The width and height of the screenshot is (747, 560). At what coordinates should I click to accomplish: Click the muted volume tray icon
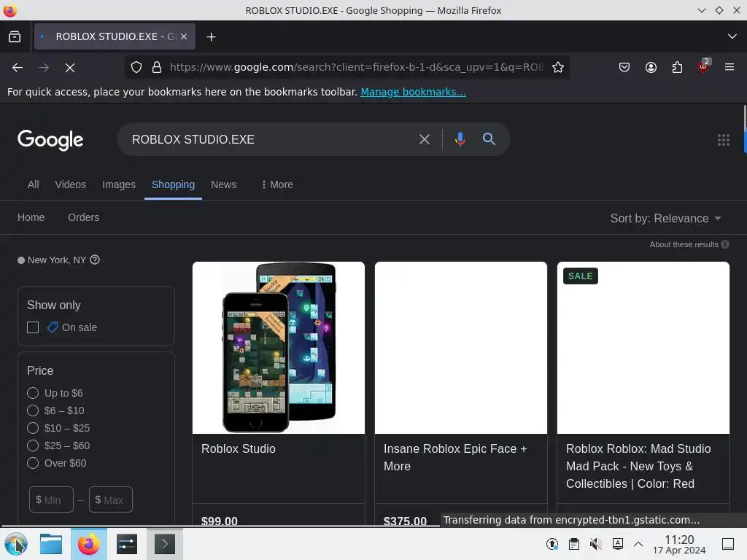[595, 544]
